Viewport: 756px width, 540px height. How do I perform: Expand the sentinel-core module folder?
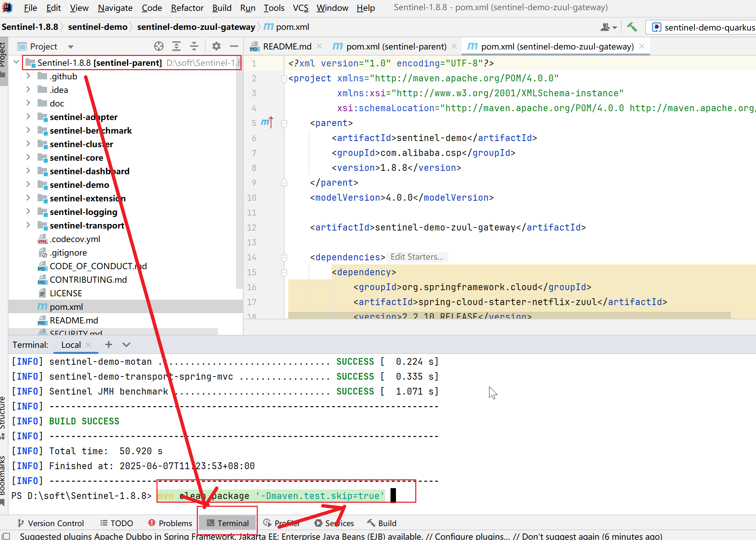coord(28,158)
